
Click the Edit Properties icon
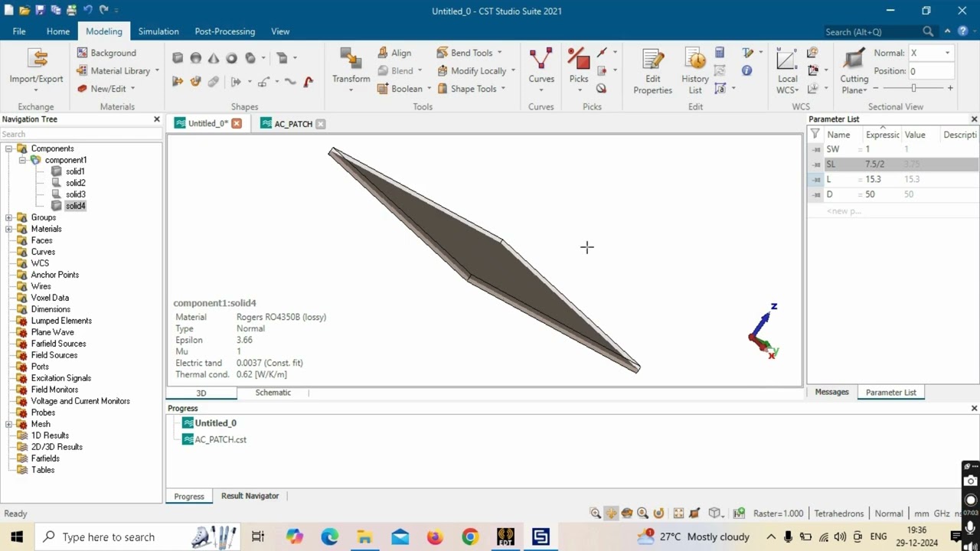tap(652, 60)
